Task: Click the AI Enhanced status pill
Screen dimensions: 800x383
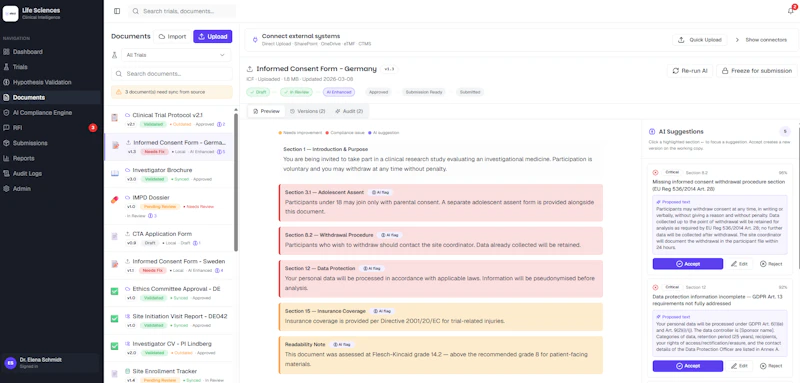Action: click(x=338, y=92)
